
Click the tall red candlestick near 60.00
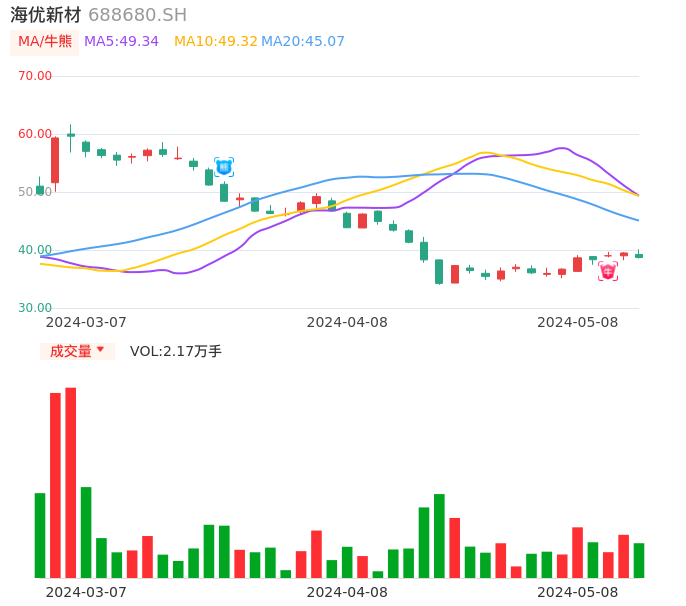pyautogui.click(x=55, y=160)
